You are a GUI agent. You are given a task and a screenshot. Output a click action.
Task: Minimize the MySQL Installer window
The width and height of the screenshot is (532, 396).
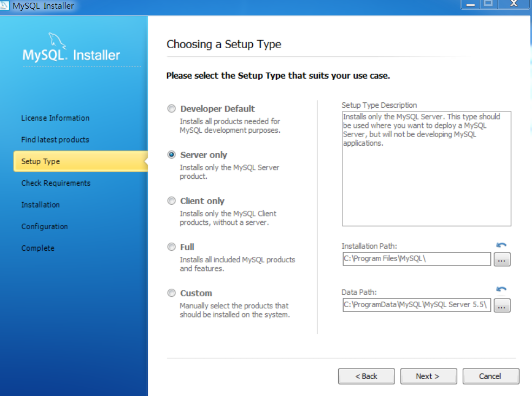470,4
